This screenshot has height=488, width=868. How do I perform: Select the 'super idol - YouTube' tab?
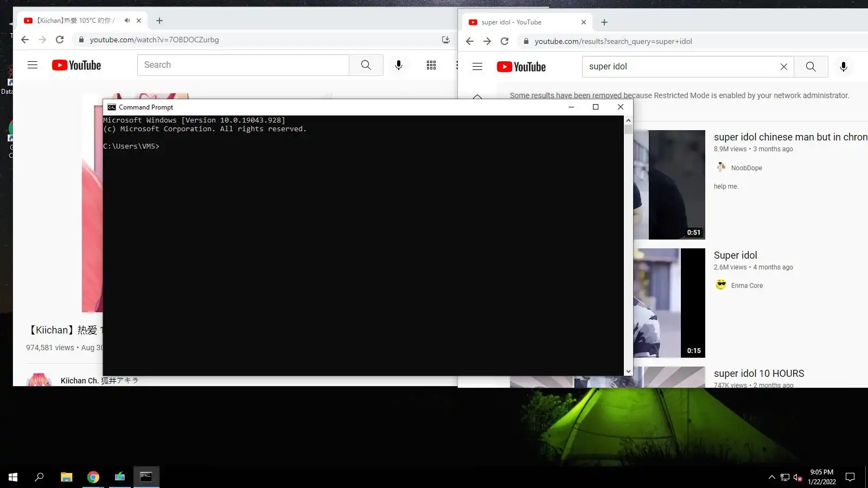click(x=526, y=22)
